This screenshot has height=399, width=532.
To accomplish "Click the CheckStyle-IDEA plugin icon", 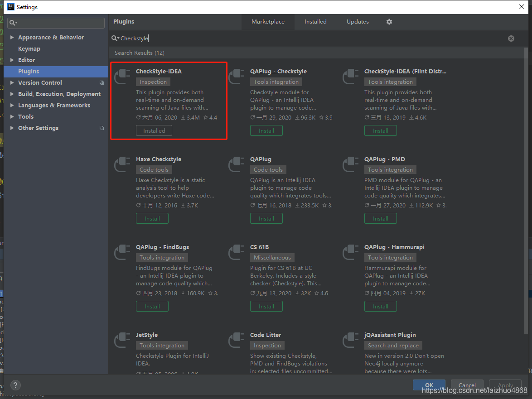I will click(x=122, y=76).
